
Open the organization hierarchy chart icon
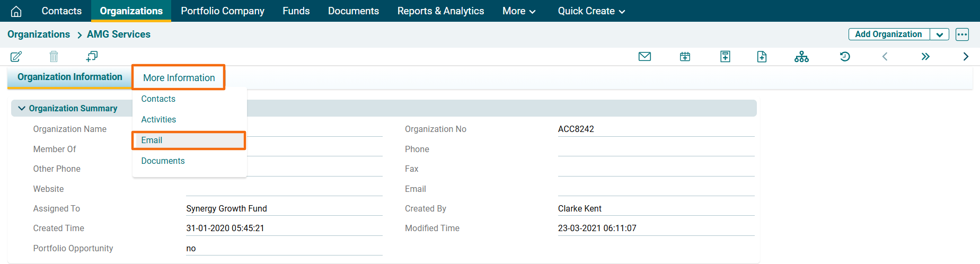coord(801,56)
